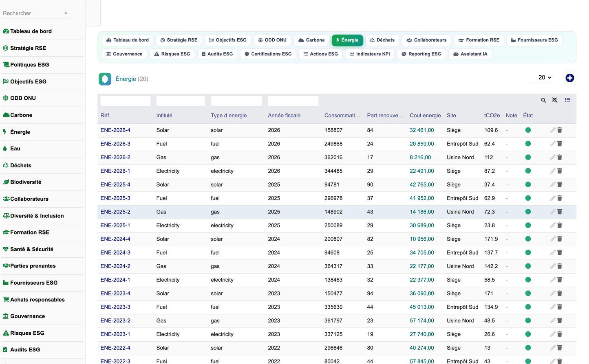
Task: Delete row ENE-2026-3 with trash icon
Action: click(x=559, y=144)
